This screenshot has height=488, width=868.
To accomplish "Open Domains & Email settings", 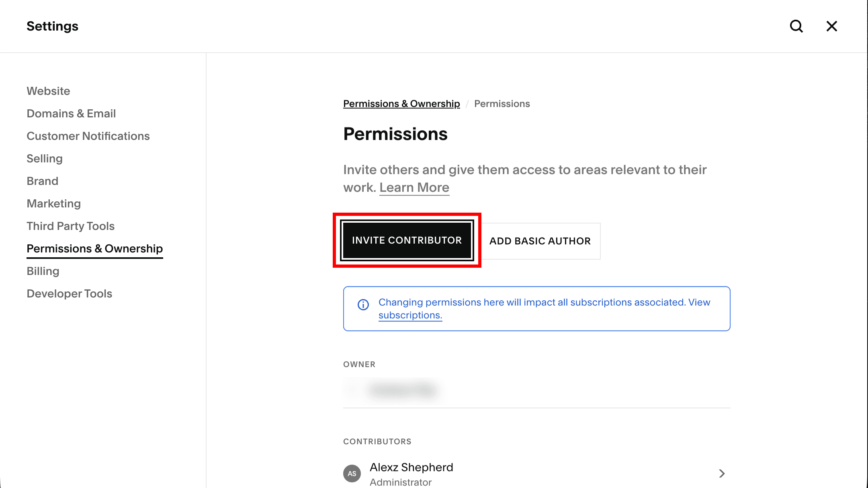I will 71,113.
